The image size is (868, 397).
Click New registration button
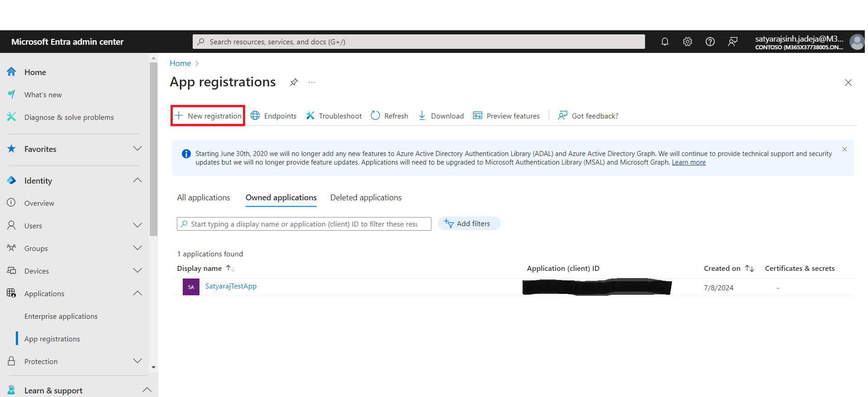(x=208, y=116)
